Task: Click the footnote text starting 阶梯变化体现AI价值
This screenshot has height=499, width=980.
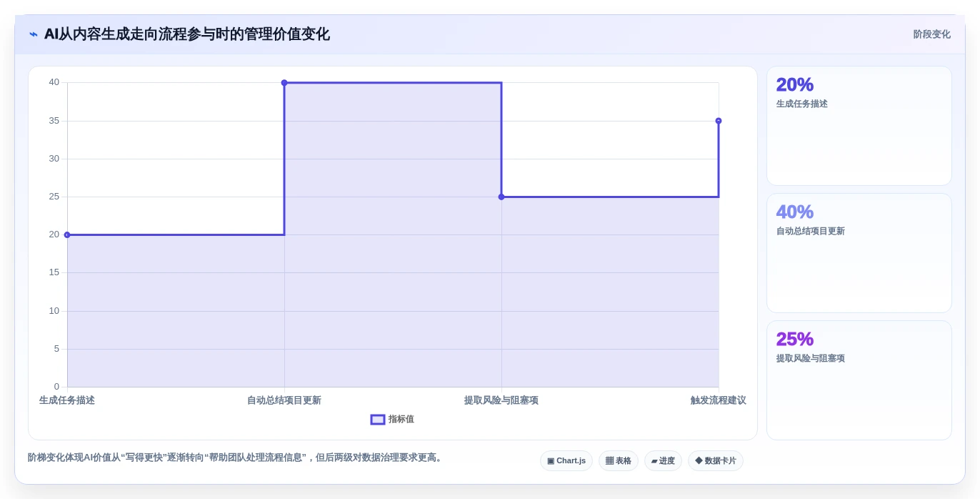Action: click(x=236, y=458)
